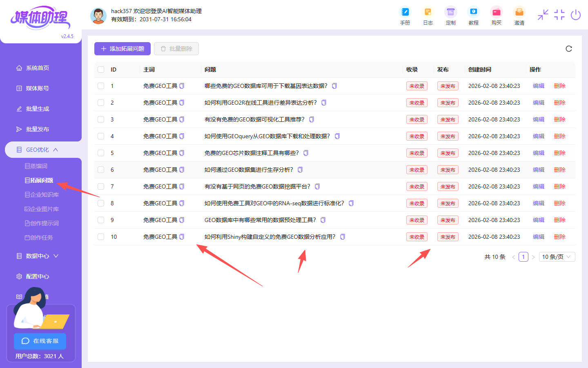This screenshot has width=588, height=368.
Task: Copy the 数据挖掘平台 question text
Action: [x=317, y=186]
